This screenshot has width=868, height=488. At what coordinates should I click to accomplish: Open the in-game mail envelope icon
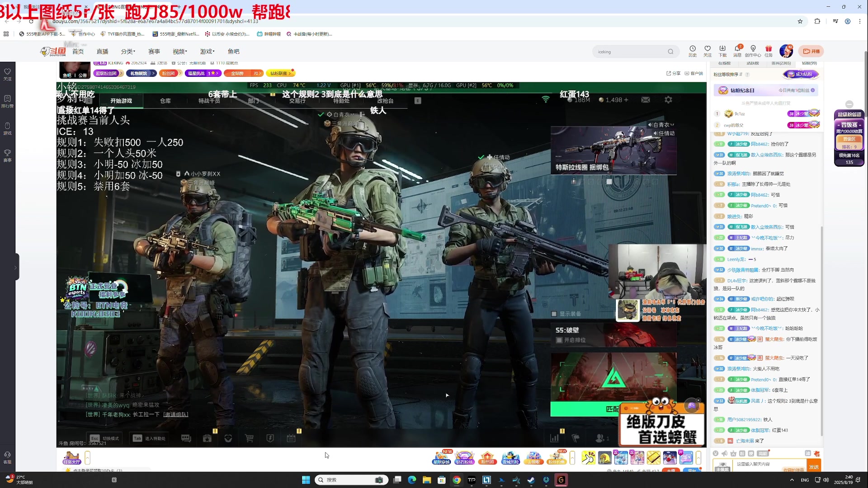(x=646, y=100)
